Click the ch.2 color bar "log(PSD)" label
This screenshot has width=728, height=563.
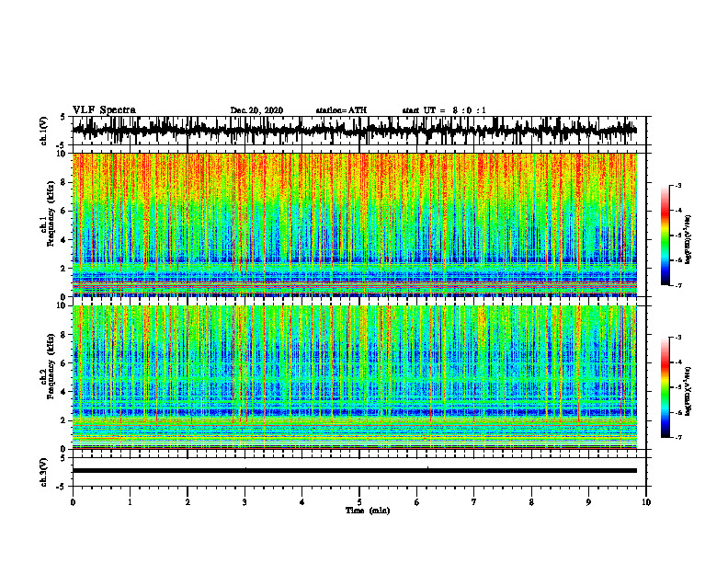689,391
